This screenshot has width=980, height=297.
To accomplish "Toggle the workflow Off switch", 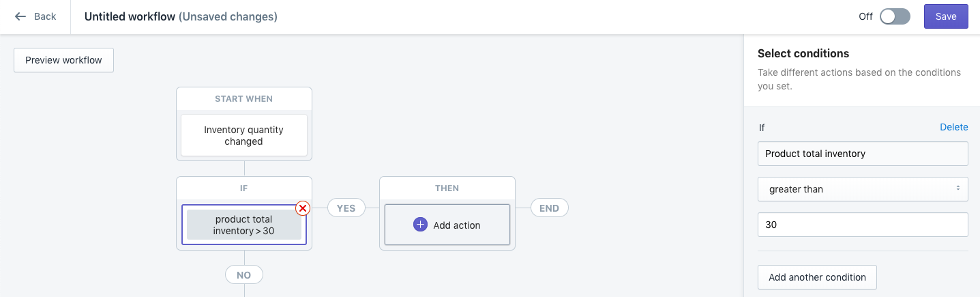I will [895, 16].
